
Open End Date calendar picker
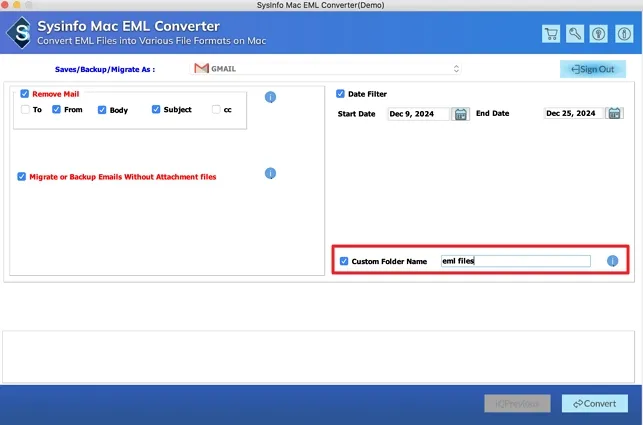(614, 113)
